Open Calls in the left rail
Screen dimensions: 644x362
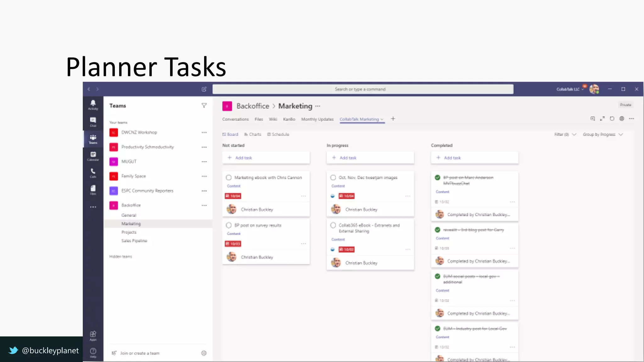[93, 173]
